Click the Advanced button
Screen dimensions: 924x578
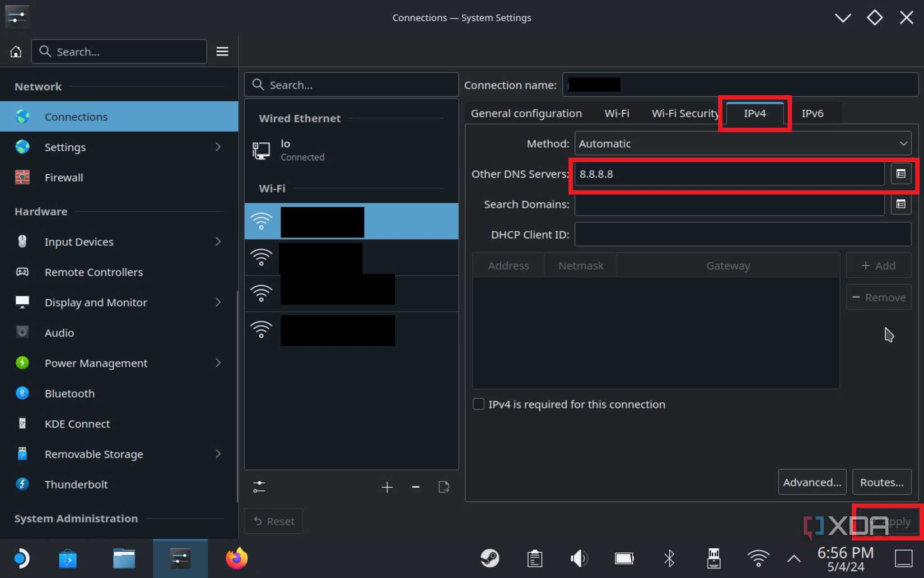coord(812,482)
